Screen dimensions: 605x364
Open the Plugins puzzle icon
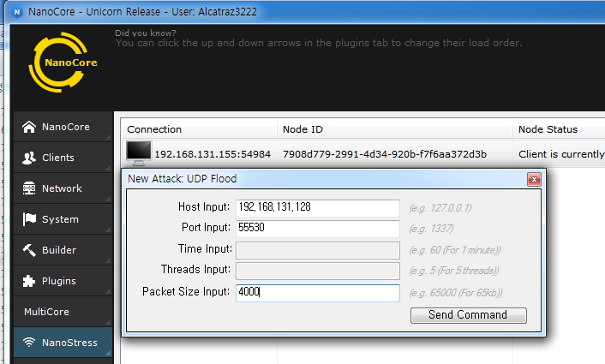(29, 281)
